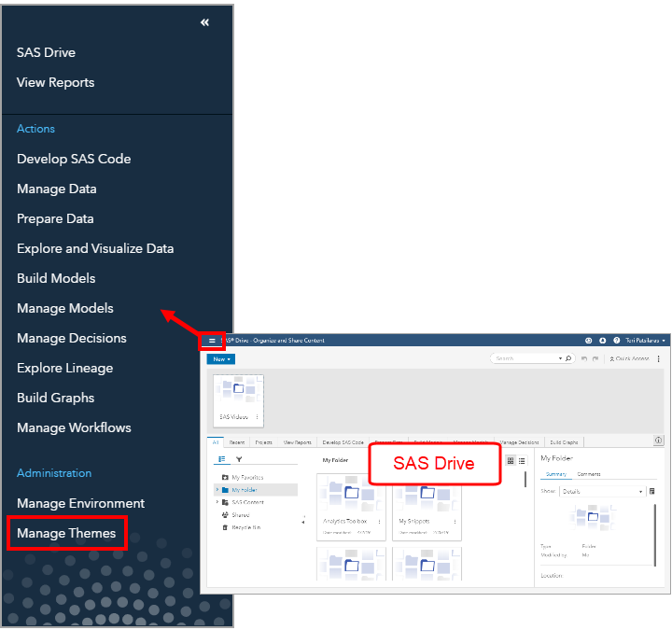This screenshot has width=672, height=630.
Task: Open Explore and Visualize Data
Action: [95, 248]
